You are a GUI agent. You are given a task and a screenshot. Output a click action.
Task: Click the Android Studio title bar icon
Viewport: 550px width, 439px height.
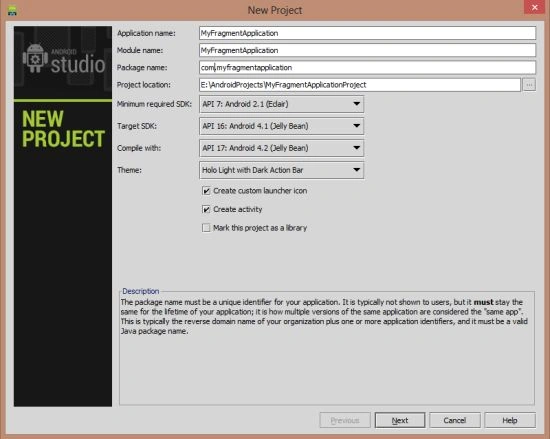click(13, 11)
